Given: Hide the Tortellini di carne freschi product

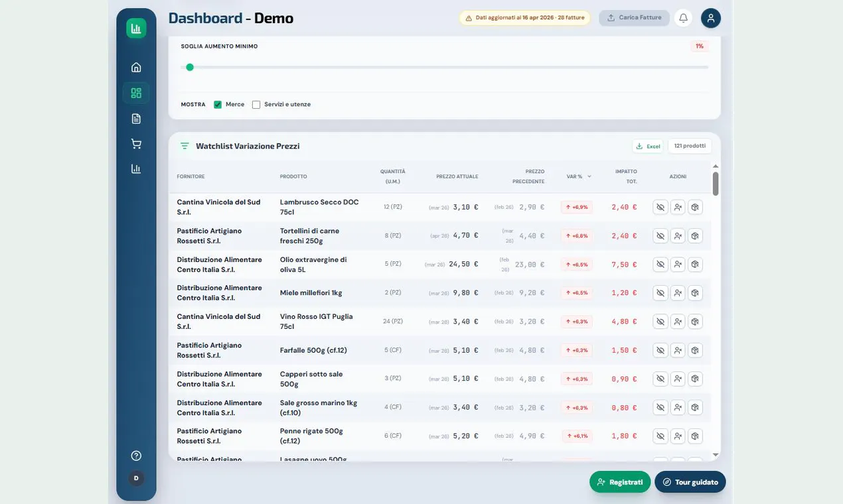Looking at the screenshot, I should click(x=660, y=235).
